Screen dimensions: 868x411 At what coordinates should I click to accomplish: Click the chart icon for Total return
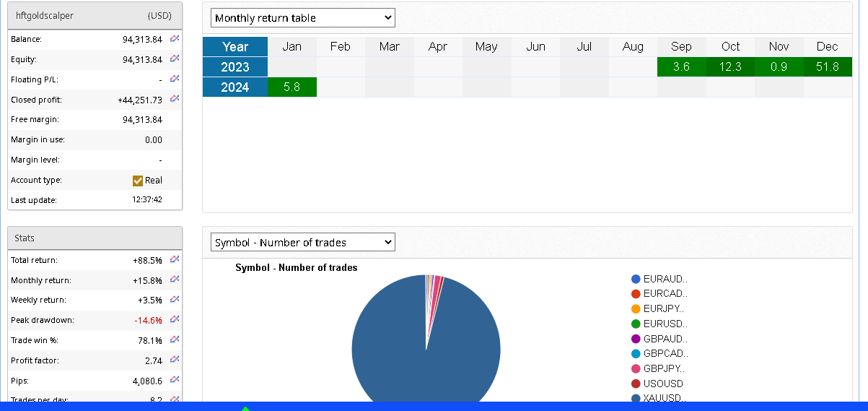(x=175, y=259)
